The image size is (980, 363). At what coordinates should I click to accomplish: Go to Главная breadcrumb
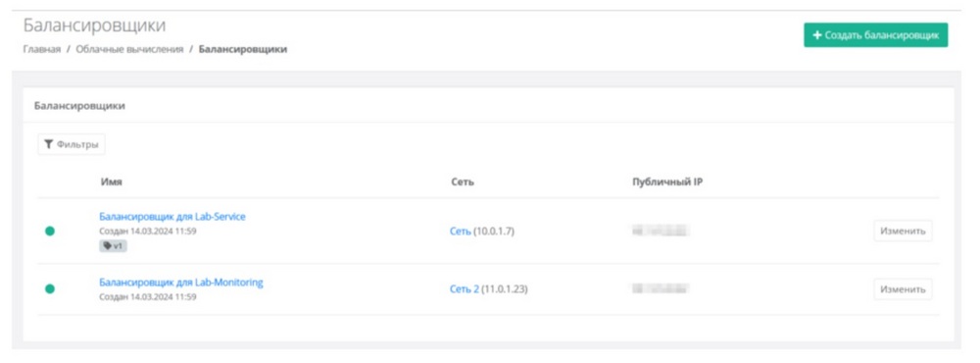(x=42, y=49)
